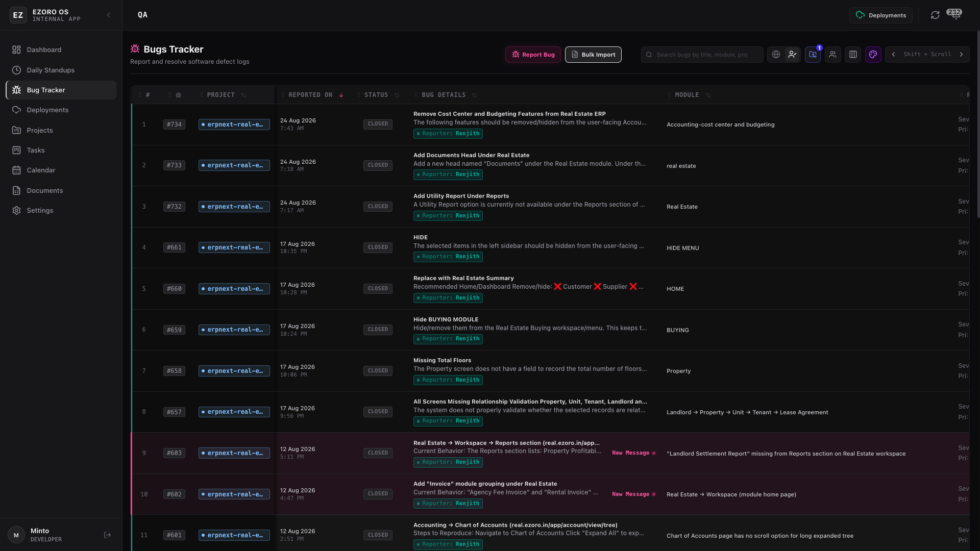Click the CLOSED status on bug #661
Viewport: 980px width, 551px height.
point(378,247)
